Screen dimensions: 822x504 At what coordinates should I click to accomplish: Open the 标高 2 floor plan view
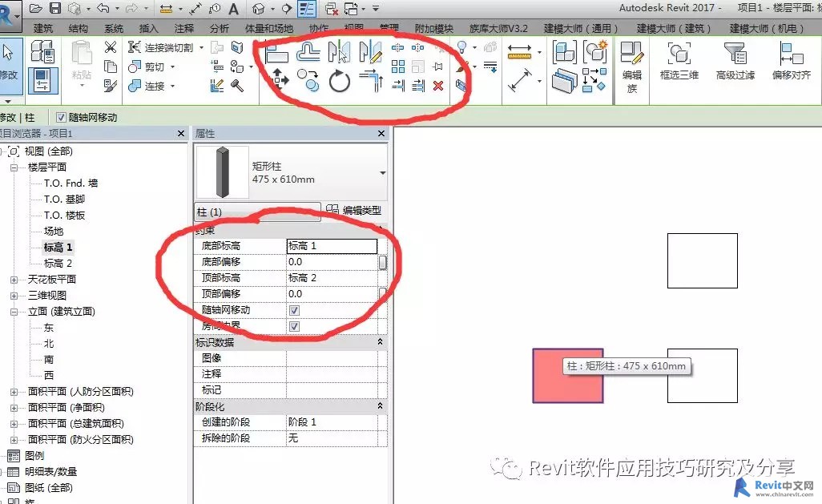58,264
